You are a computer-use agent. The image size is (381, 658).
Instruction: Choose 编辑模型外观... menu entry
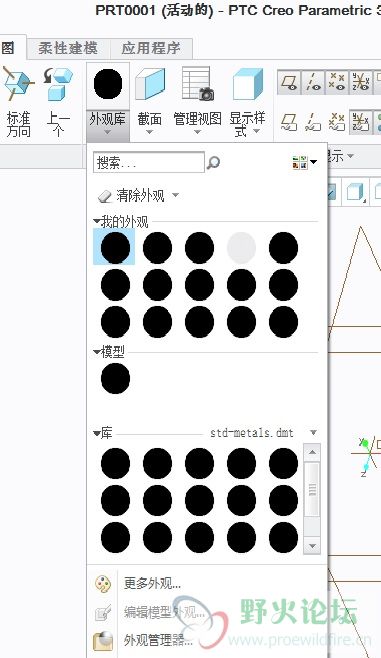(x=164, y=613)
